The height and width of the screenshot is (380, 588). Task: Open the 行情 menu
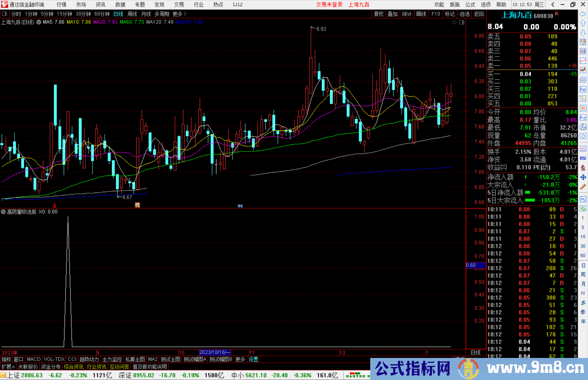tap(62, 5)
